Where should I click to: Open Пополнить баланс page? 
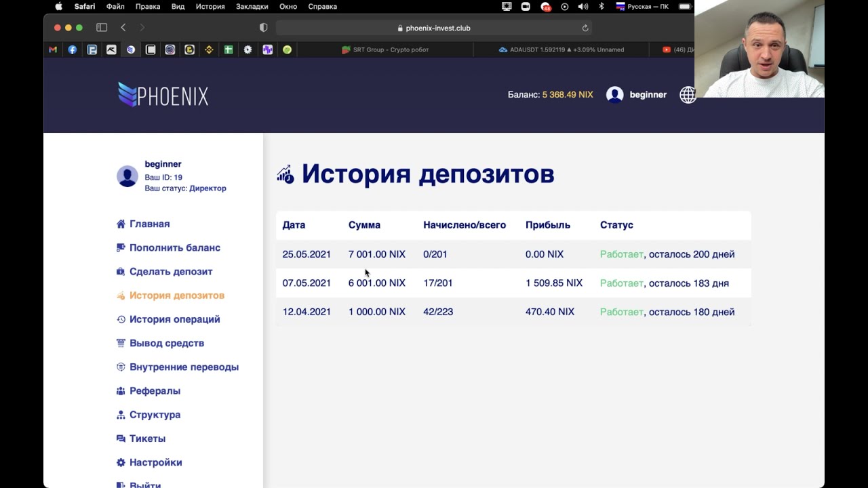[x=175, y=248]
